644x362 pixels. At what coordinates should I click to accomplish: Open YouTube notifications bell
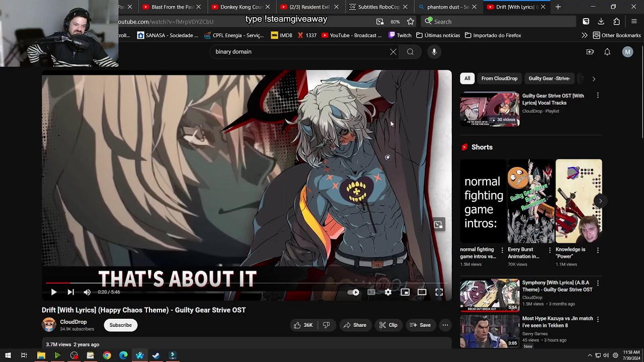pos(607,52)
